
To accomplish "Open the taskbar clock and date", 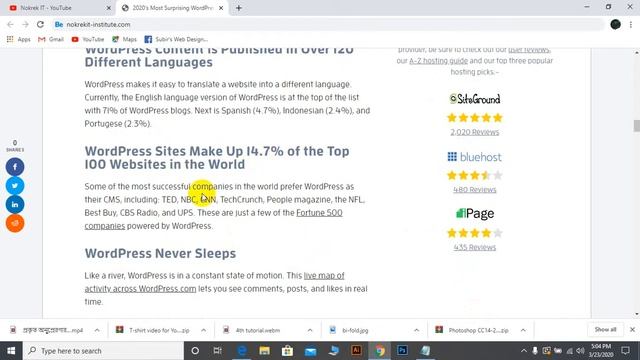I will click(x=601, y=351).
